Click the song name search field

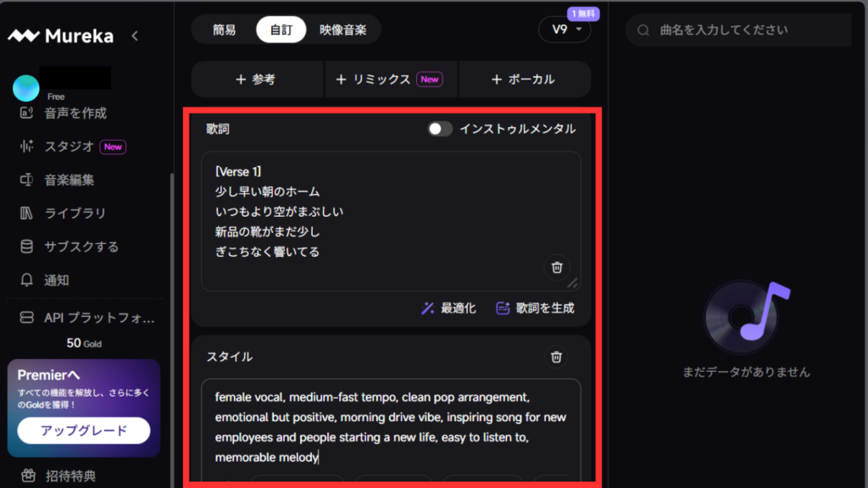(x=742, y=30)
